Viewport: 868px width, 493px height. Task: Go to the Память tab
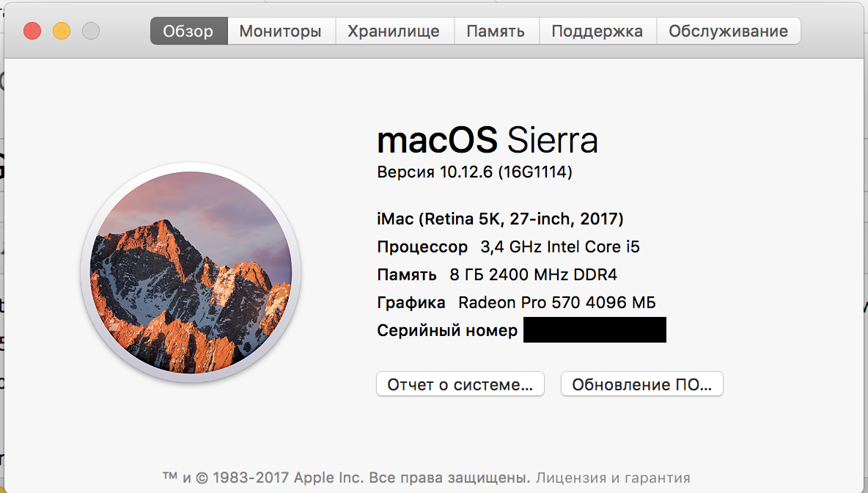(x=496, y=31)
